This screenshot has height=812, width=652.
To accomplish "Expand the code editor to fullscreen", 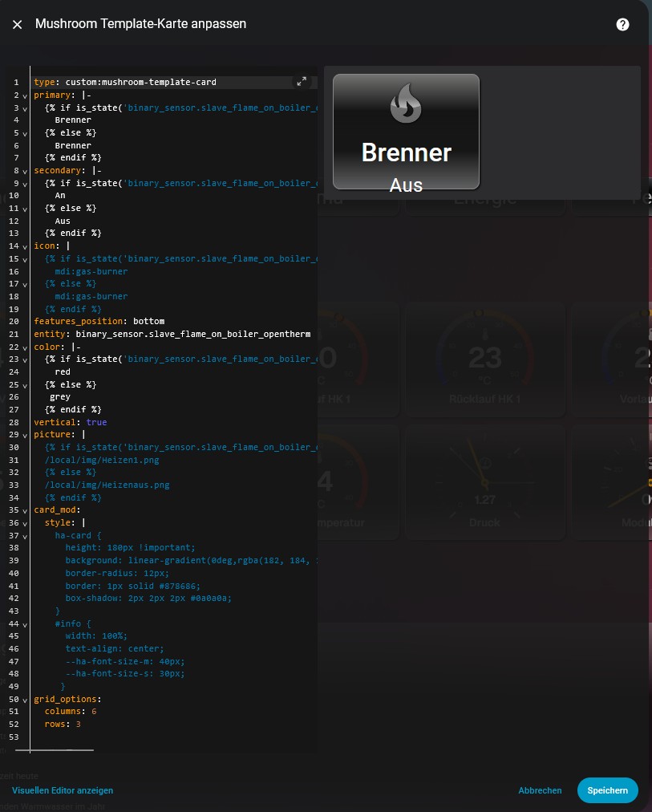I will (x=302, y=82).
